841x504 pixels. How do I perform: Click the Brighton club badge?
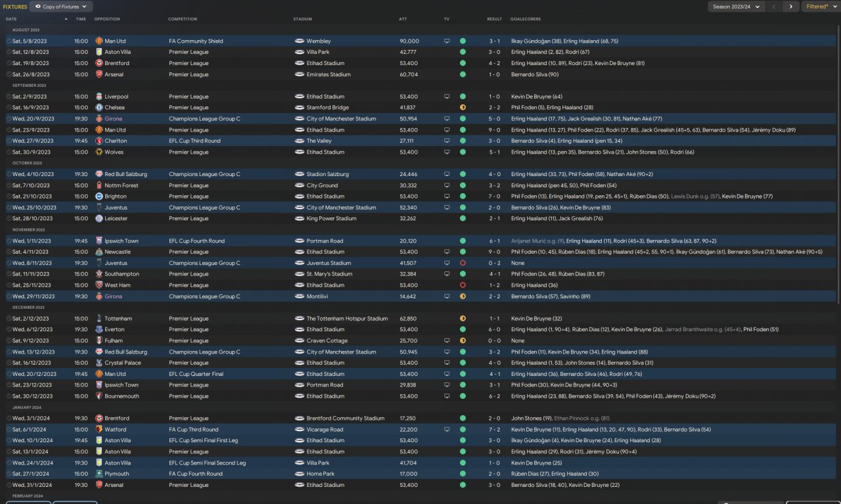point(99,196)
